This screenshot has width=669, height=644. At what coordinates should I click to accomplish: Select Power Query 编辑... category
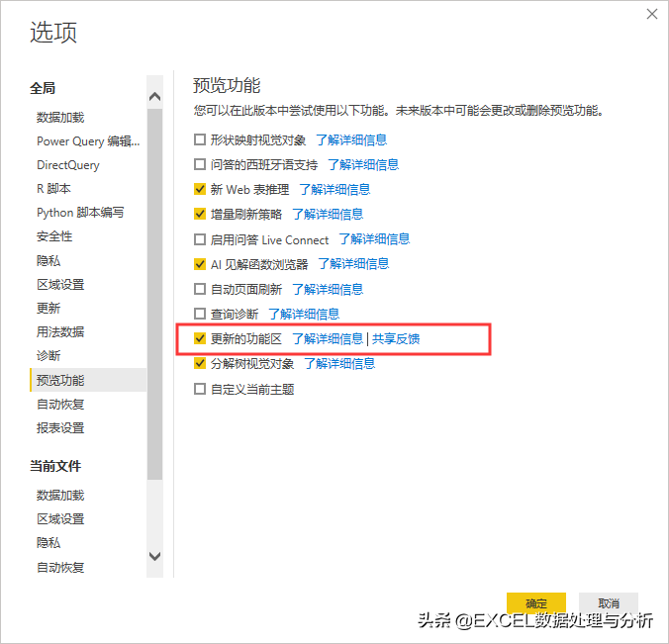tap(88, 141)
